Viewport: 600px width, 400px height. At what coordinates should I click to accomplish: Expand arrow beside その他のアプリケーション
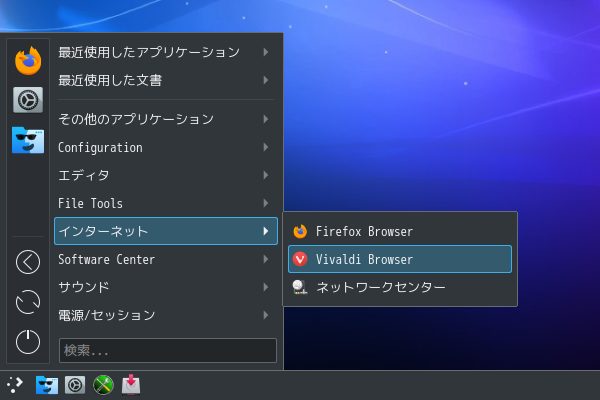tap(266, 119)
